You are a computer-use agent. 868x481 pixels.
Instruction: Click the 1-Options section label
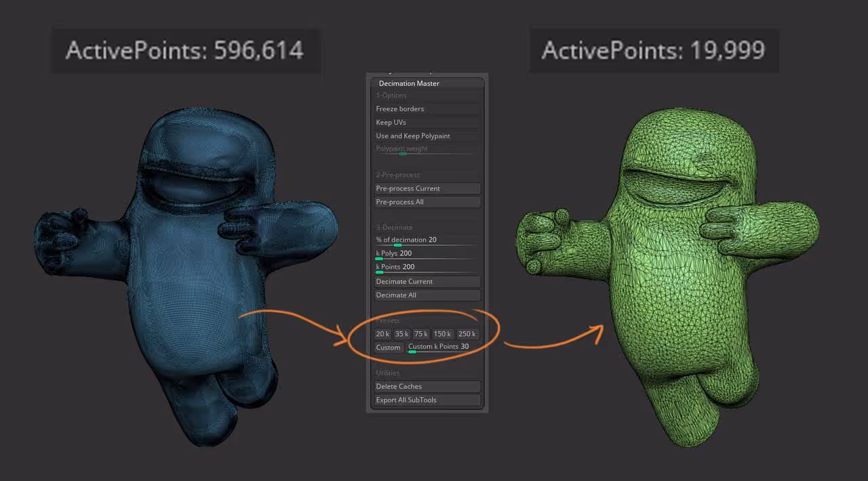[x=391, y=96]
